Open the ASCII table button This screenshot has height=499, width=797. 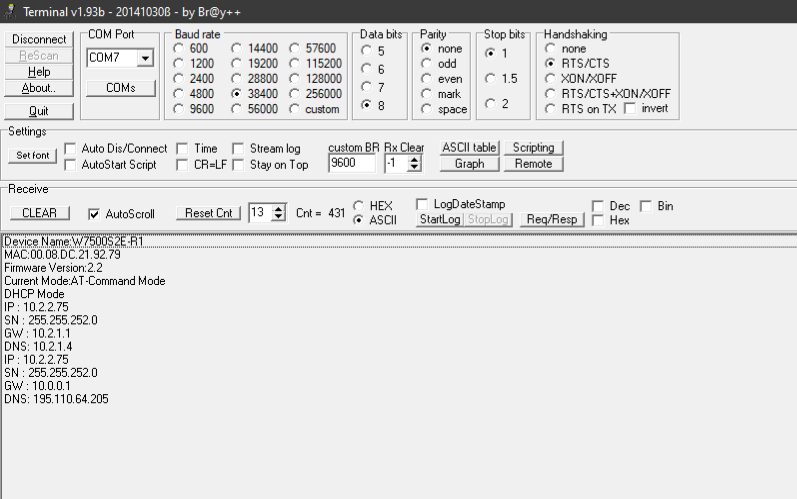tap(469, 147)
